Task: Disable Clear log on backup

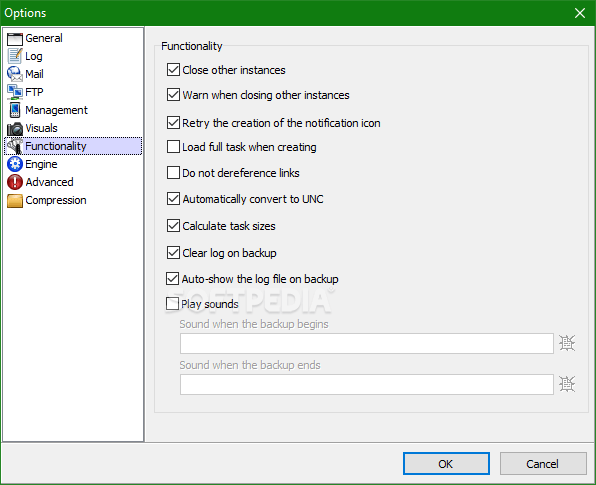Action: pyautogui.click(x=173, y=253)
